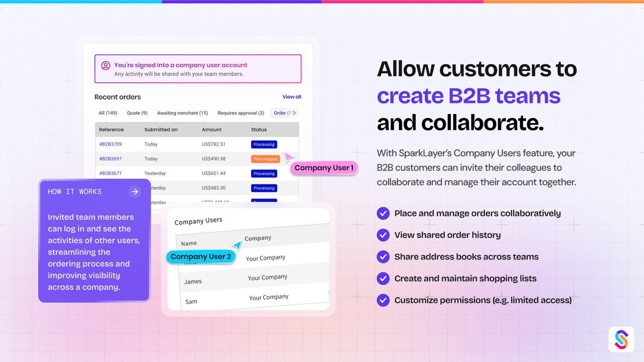
Task: Click the Company User 2 label
Action: (201, 257)
